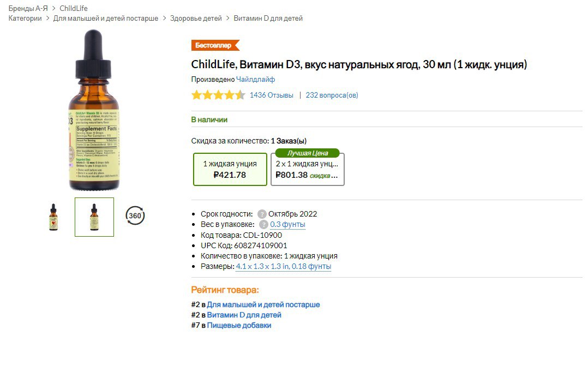This screenshot has height=378, width=588.
Task: Go to Здоровье детей breadcrumb
Action: (196, 19)
